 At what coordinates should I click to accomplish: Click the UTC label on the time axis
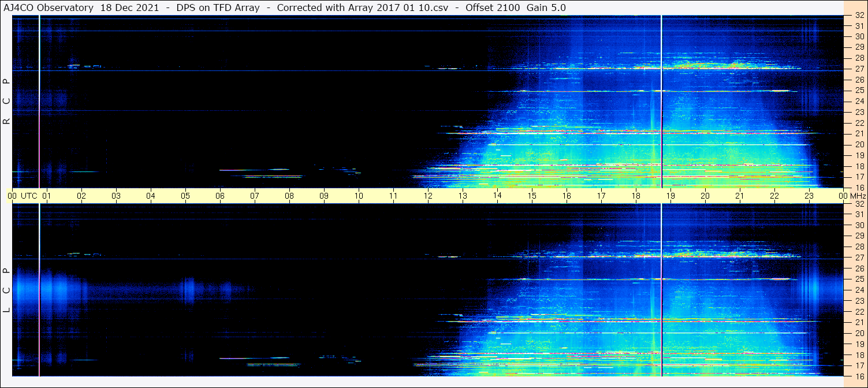click(29, 196)
